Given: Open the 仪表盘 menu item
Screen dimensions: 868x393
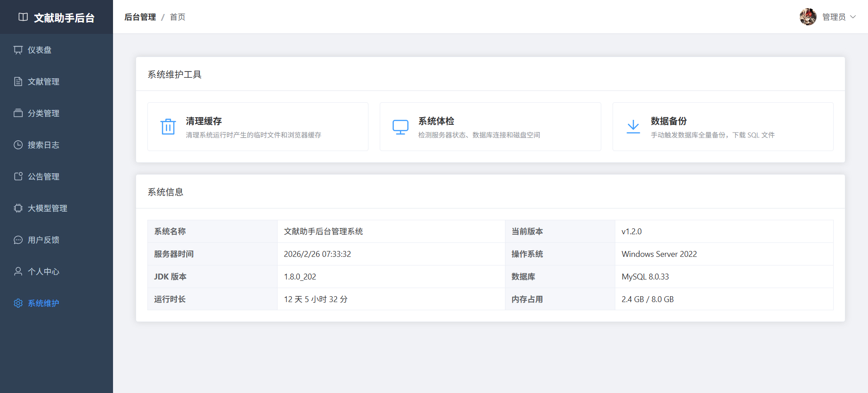Looking at the screenshot, I should (x=57, y=50).
